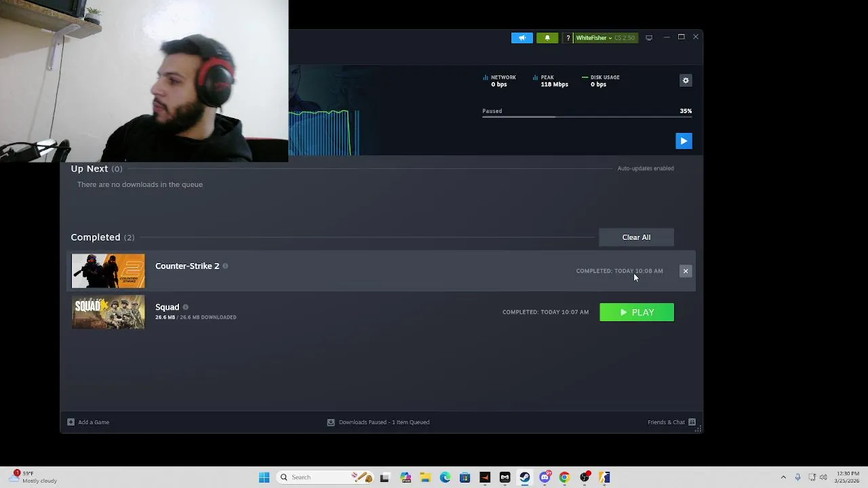Click the Network 0 bps readout

pos(499,81)
